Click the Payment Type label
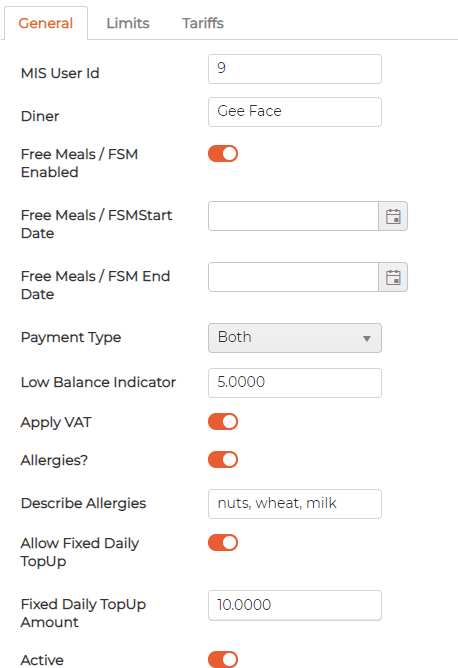The width and height of the screenshot is (458, 668). click(x=71, y=338)
